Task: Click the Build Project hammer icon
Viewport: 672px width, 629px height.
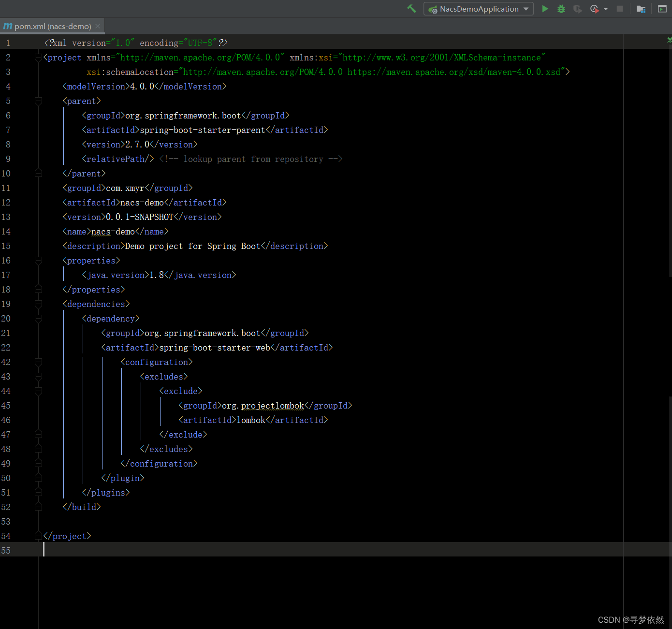Action: click(x=412, y=9)
